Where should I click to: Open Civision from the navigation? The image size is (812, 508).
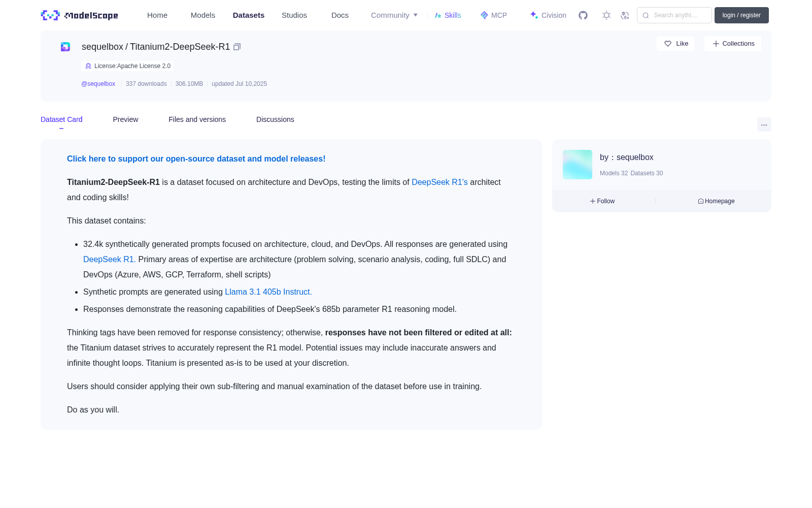[548, 15]
